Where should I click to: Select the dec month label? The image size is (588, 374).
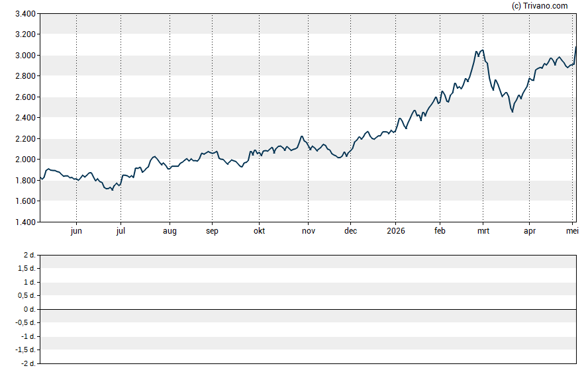351,231
